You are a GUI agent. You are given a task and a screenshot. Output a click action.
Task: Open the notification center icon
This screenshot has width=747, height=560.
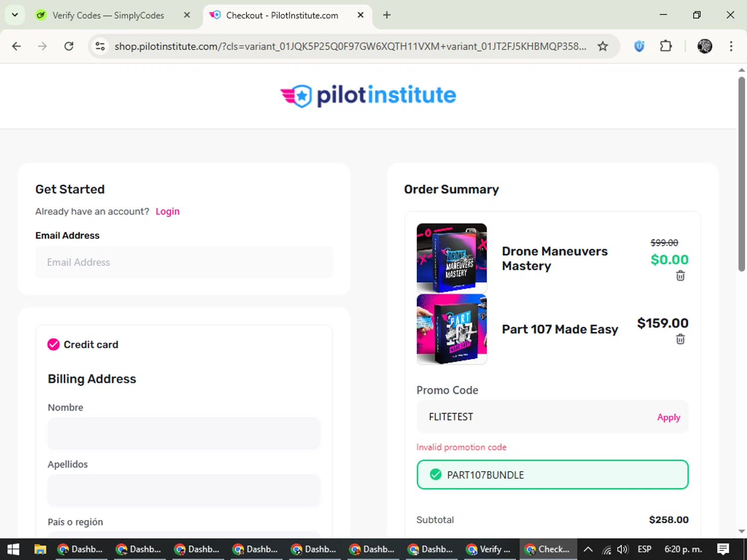pyautogui.click(x=723, y=549)
